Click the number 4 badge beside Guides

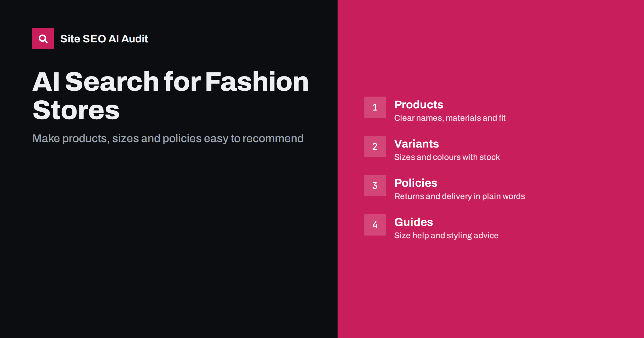[375, 225]
